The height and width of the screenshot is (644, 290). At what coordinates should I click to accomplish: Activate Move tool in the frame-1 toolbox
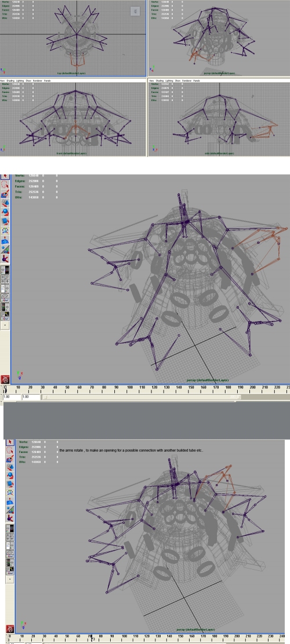coord(5,203)
